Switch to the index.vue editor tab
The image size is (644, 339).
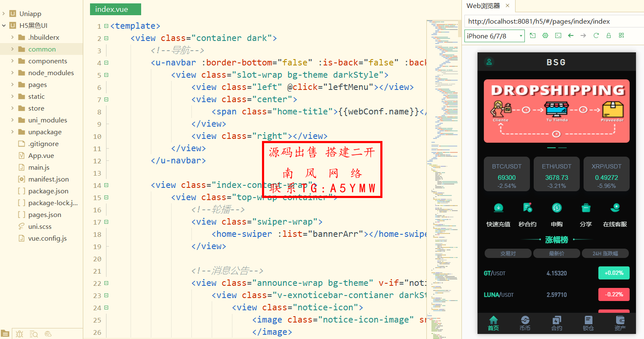pos(115,9)
